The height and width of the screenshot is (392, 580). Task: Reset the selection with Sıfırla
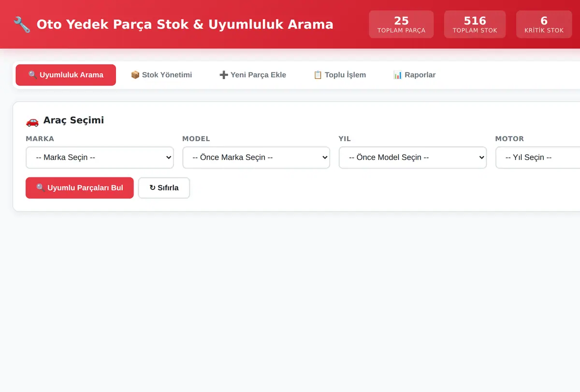tap(164, 188)
